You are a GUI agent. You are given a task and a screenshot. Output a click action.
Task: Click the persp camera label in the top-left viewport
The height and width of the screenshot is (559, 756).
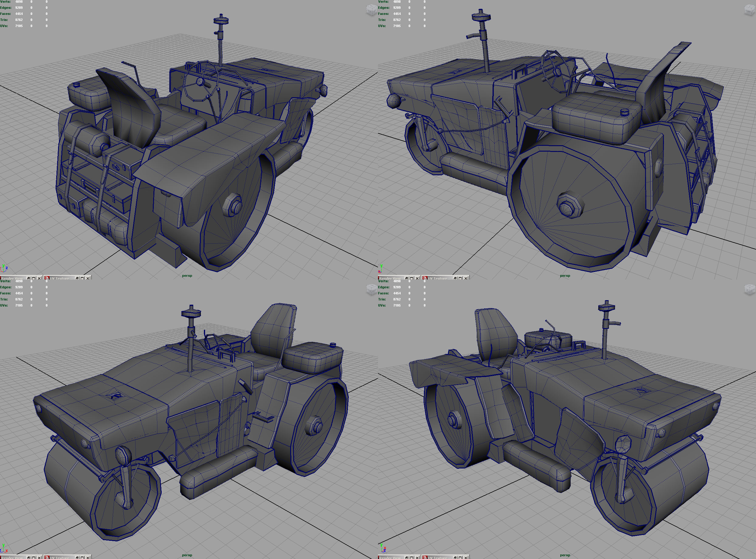(187, 276)
